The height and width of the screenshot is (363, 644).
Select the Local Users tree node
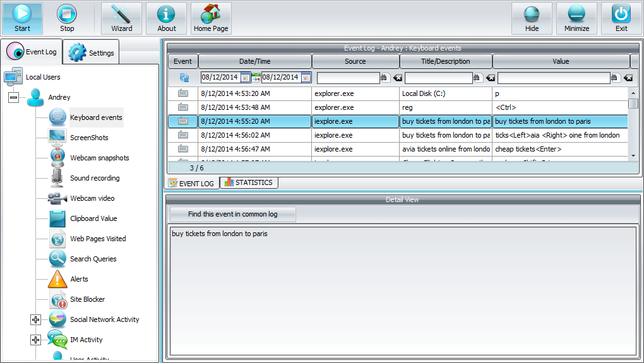coord(43,77)
